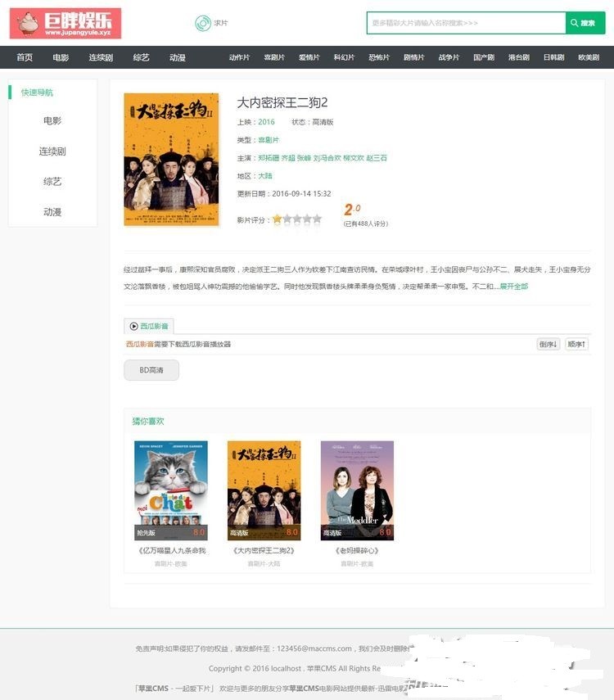Rate two stars on the rating bar
This screenshot has width=614, height=700.
pyautogui.click(x=287, y=219)
